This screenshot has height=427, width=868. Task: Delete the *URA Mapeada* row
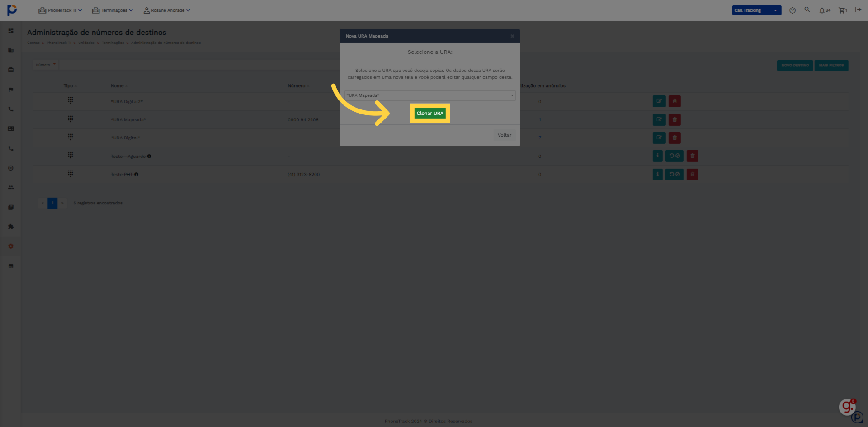675,120
